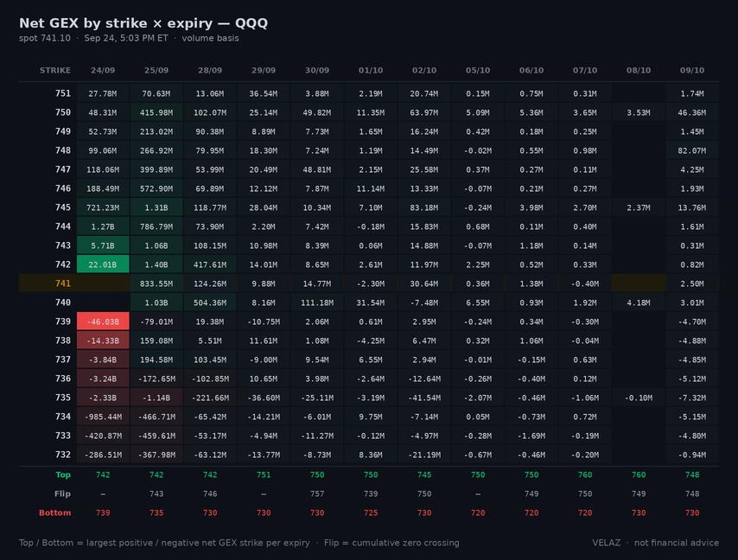The image size is (738, 560).
Task: Click the 09/10 expiry column header
Action: point(692,70)
